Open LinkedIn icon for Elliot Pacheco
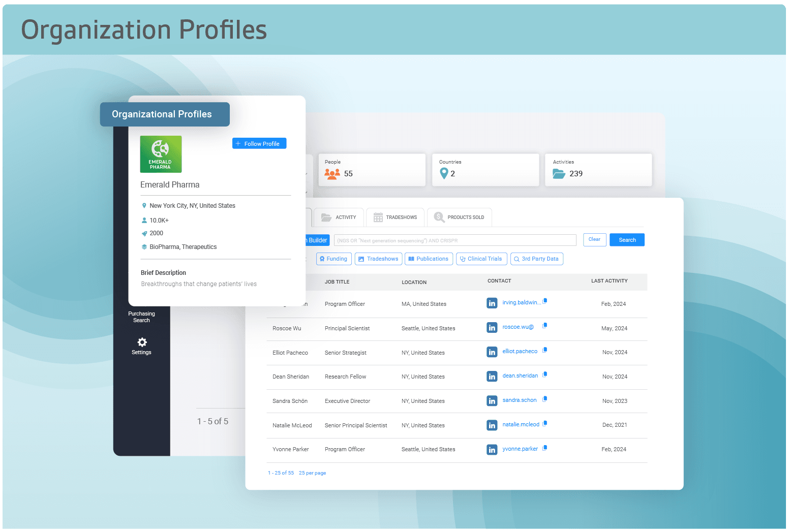788x532 pixels. click(492, 352)
